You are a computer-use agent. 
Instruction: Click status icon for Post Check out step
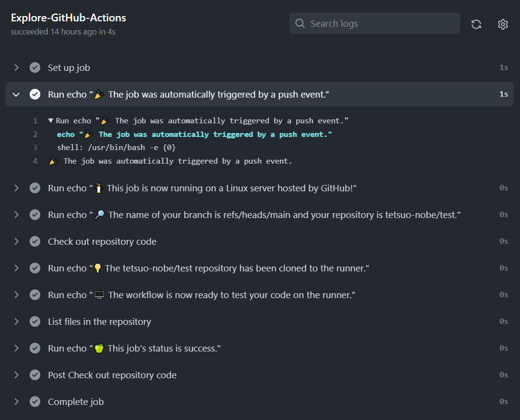(x=35, y=375)
